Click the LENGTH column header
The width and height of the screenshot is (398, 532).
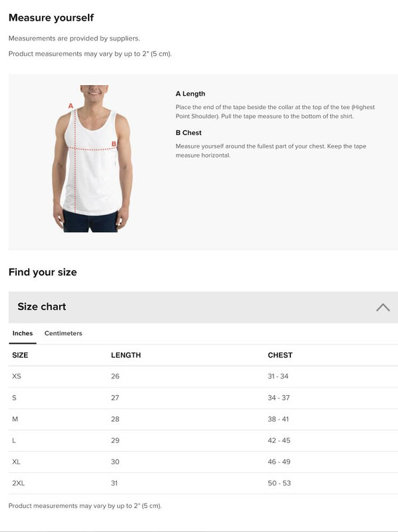click(126, 355)
